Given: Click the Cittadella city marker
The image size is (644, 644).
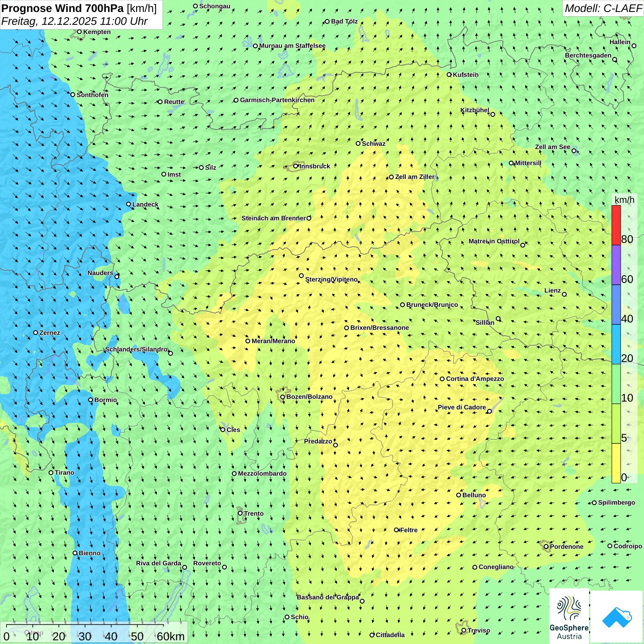Looking at the screenshot, I should [x=372, y=635].
